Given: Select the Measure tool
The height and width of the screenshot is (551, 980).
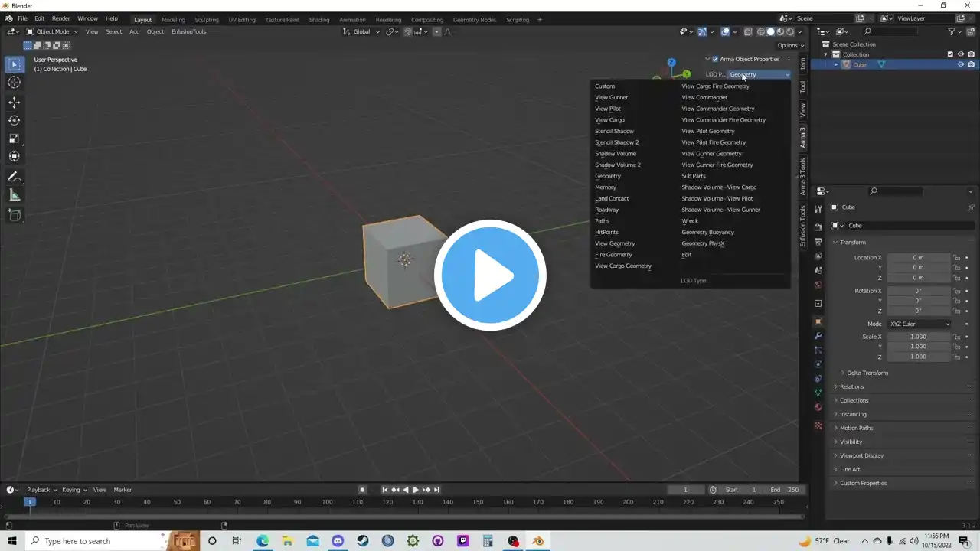Looking at the screenshot, I should (x=15, y=195).
